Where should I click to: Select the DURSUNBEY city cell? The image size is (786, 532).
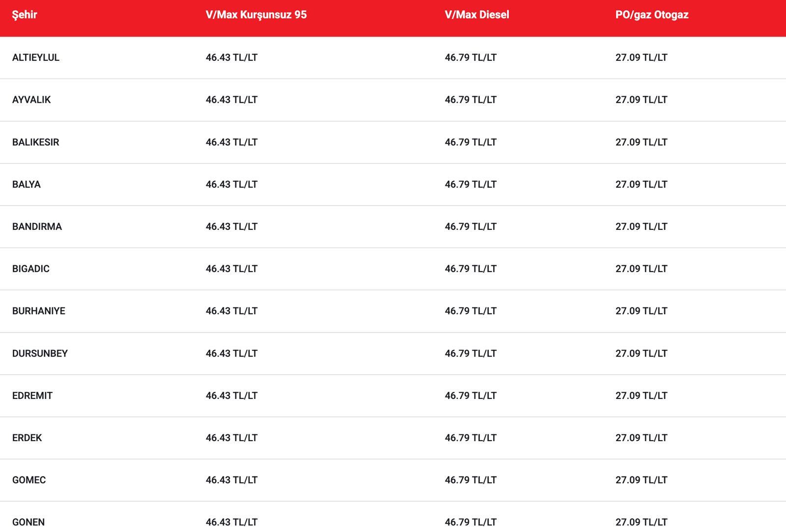click(40, 353)
